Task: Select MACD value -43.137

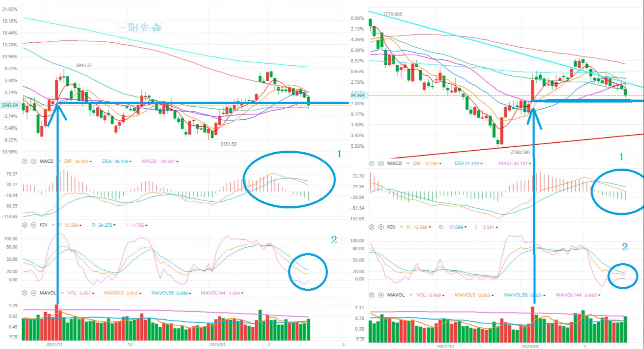Action: (521, 163)
